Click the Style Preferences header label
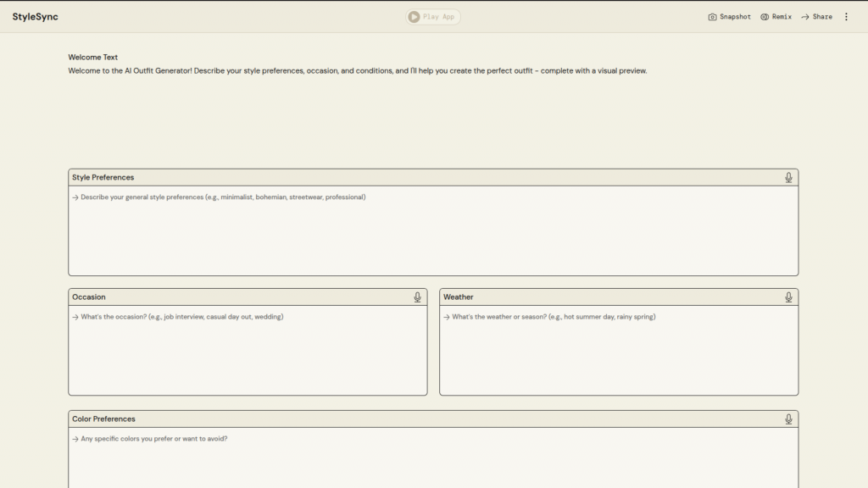 point(103,178)
